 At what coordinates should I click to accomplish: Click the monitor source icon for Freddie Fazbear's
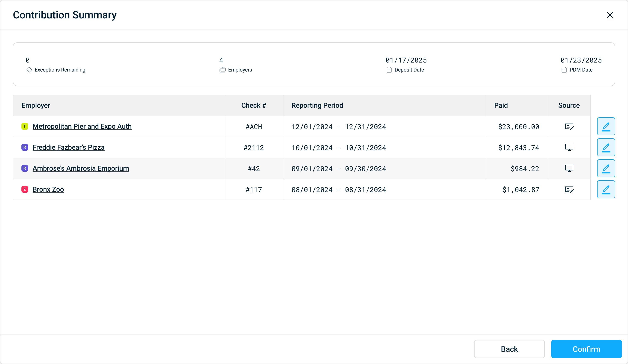(x=569, y=147)
